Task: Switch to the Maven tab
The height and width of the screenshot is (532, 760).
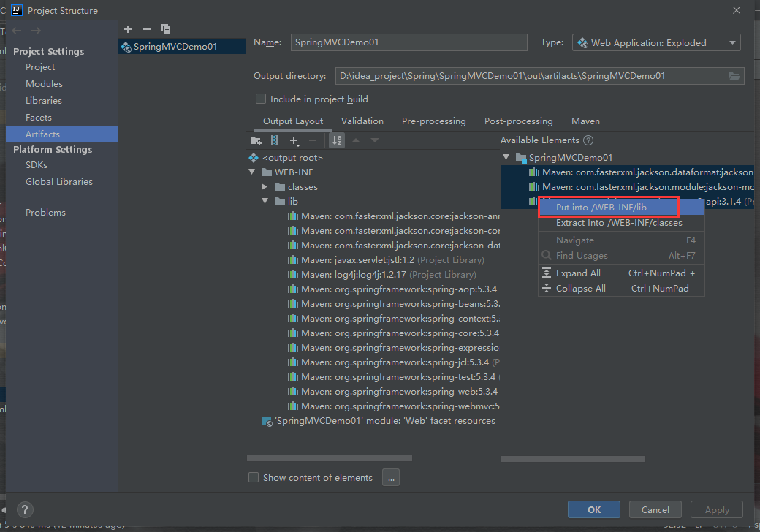Action: point(585,121)
